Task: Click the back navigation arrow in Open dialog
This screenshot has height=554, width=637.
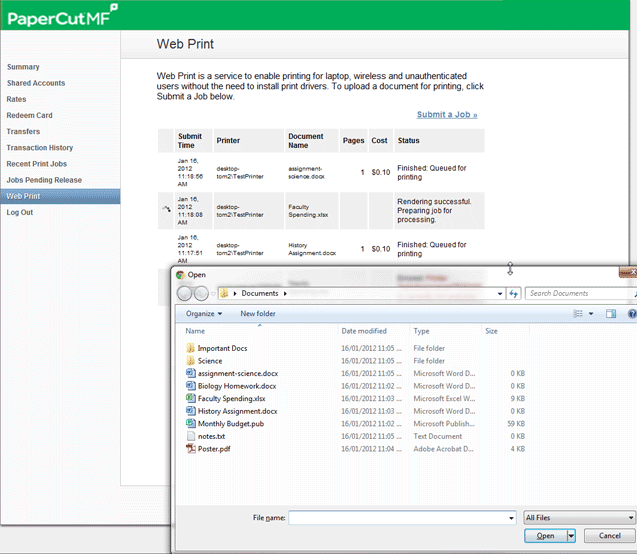Action: pos(184,293)
